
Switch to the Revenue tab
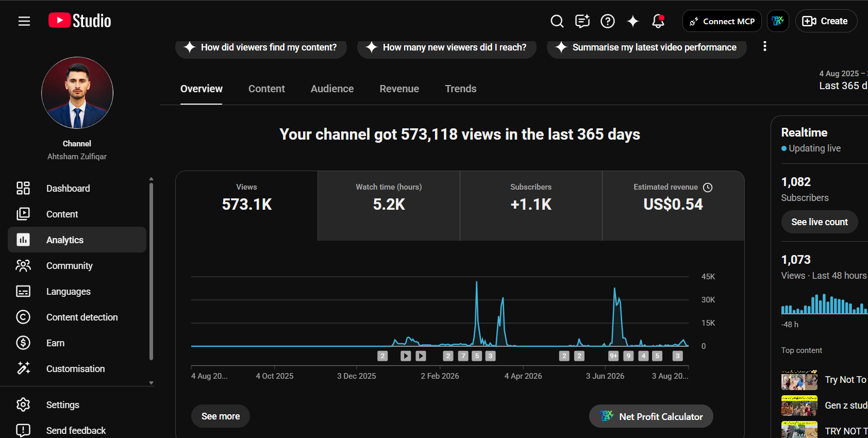[399, 89]
